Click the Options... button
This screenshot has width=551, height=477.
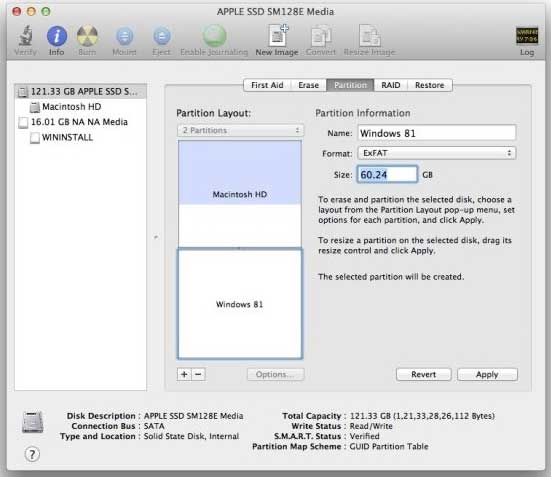coord(276,374)
